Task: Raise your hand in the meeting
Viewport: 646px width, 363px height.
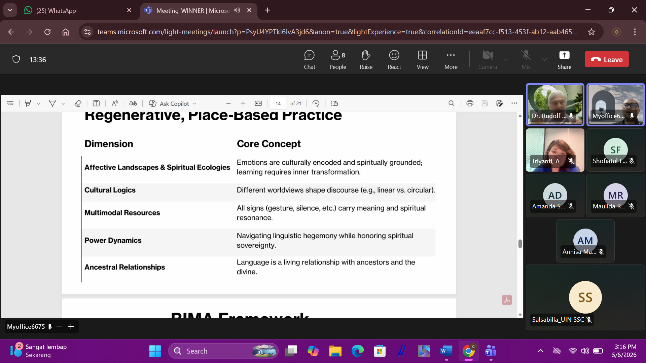Action: (x=365, y=59)
